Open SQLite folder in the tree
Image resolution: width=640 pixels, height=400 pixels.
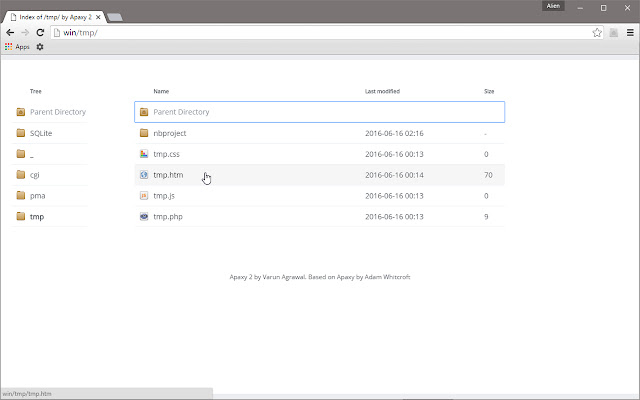(40, 133)
